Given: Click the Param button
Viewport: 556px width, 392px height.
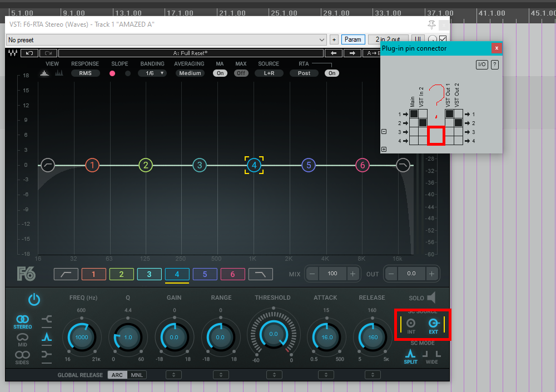Looking at the screenshot, I should [353, 39].
